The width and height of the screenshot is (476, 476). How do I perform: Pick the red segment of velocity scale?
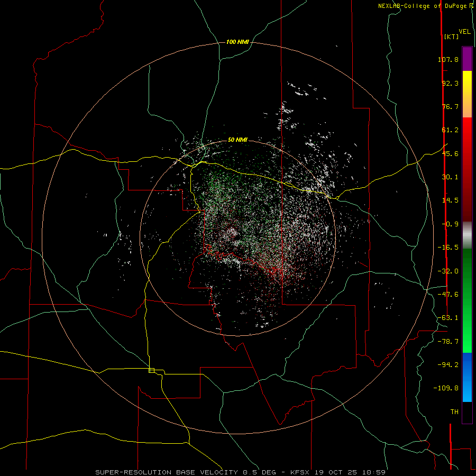[x=467, y=169]
